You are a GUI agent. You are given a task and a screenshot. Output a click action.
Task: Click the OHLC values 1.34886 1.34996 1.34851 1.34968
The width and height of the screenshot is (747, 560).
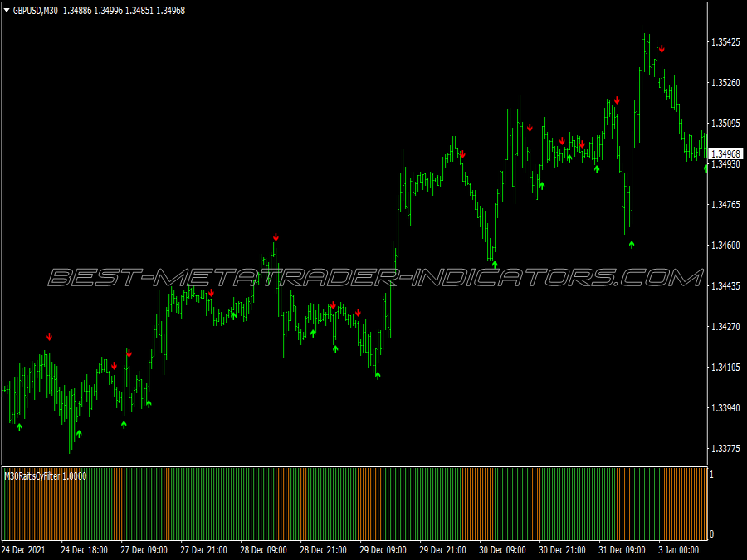(124, 11)
